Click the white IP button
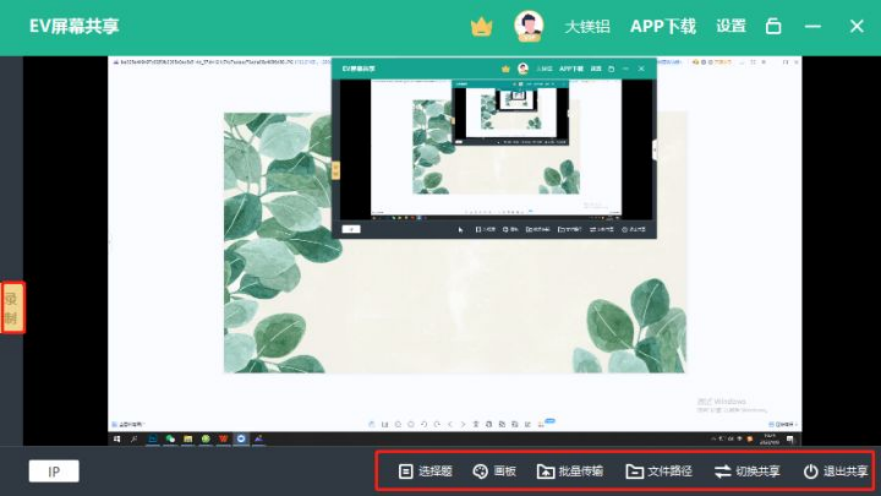This screenshot has width=881, height=496. tap(54, 471)
